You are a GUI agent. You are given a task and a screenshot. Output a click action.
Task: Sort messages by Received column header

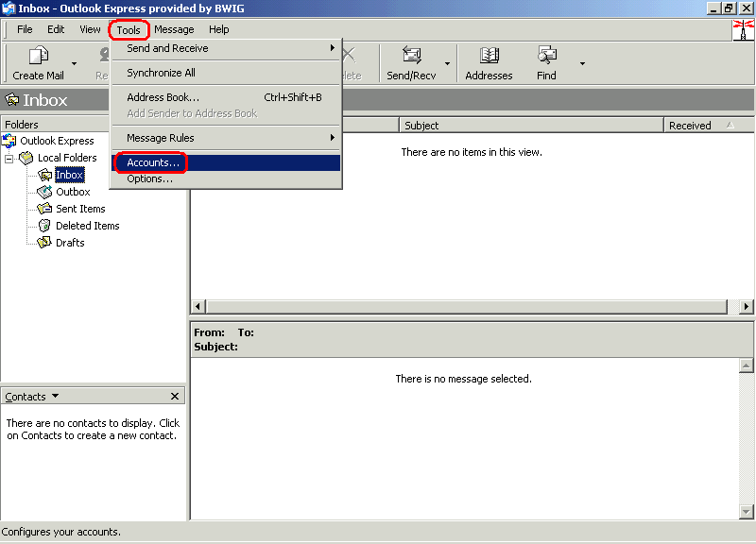pos(710,126)
